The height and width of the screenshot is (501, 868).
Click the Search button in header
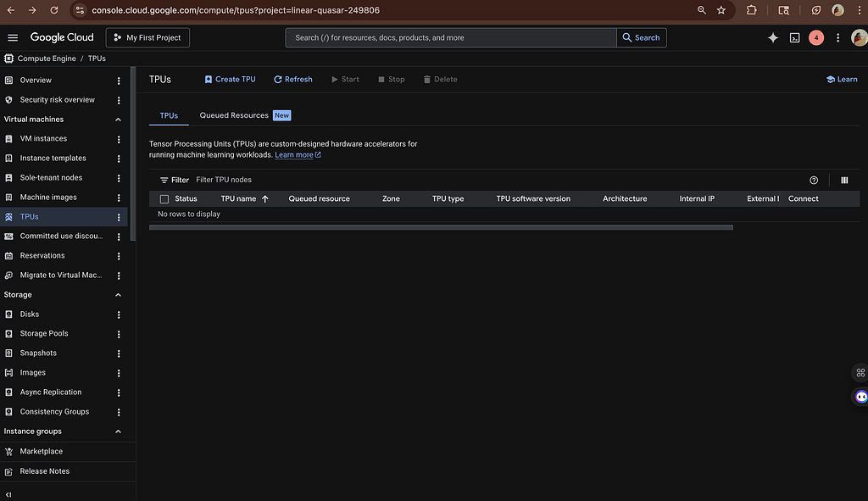[641, 37]
